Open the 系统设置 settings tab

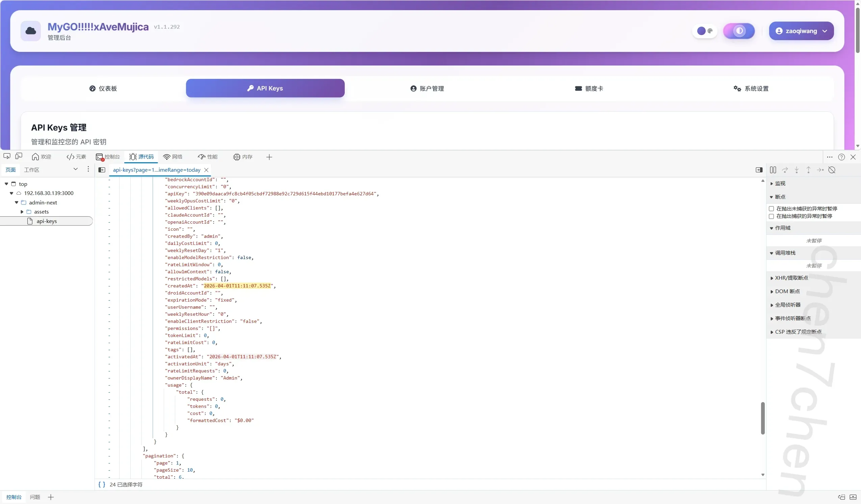pos(751,88)
